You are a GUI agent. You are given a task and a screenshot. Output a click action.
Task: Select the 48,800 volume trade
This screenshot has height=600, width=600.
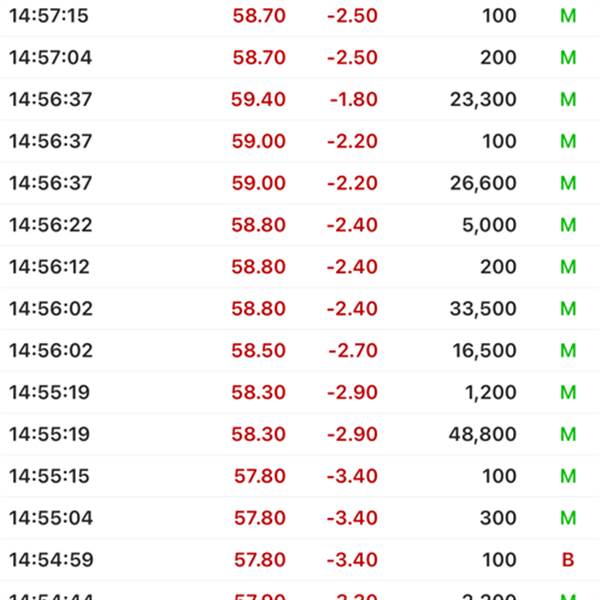(x=483, y=434)
